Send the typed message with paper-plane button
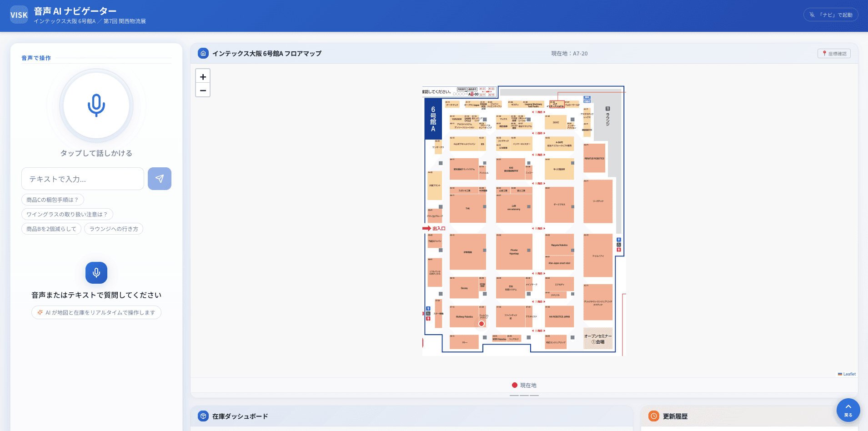Image resolution: width=868 pixels, height=431 pixels. pyautogui.click(x=160, y=179)
